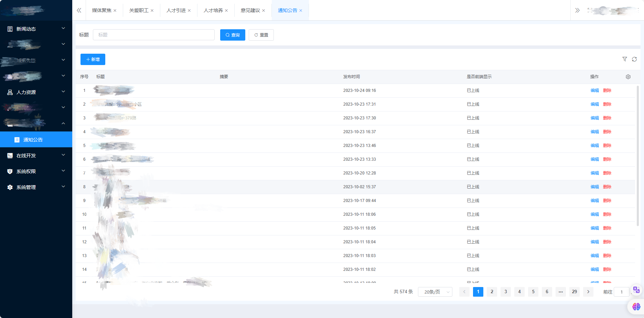The width and height of the screenshot is (644, 318).
Task: Show more tabs with double right arrows
Action: (578, 10)
